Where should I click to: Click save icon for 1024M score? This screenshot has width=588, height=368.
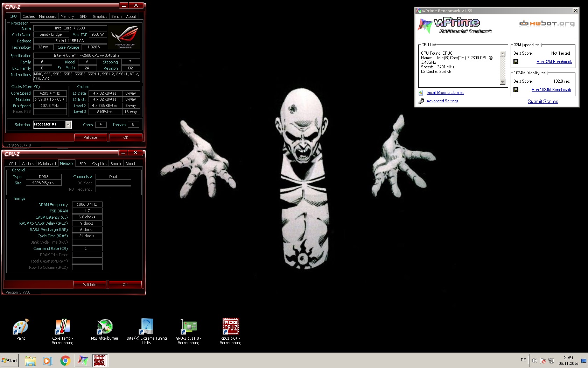pyautogui.click(x=516, y=90)
